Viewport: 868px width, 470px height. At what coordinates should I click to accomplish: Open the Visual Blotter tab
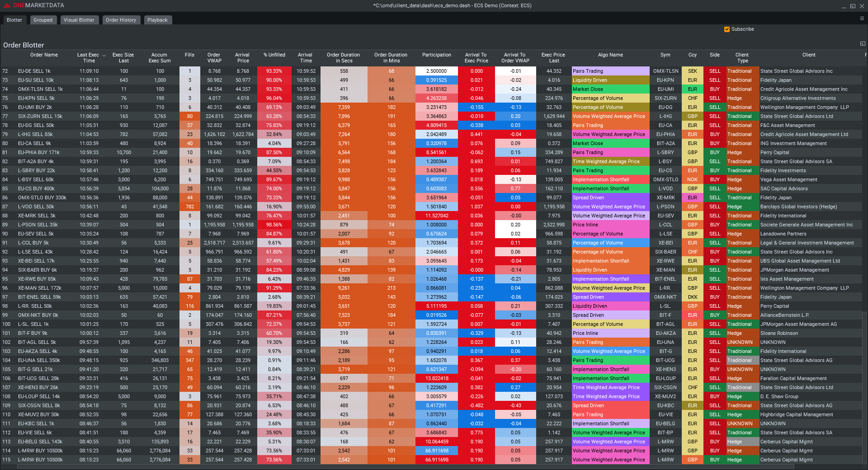click(x=79, y=20)
